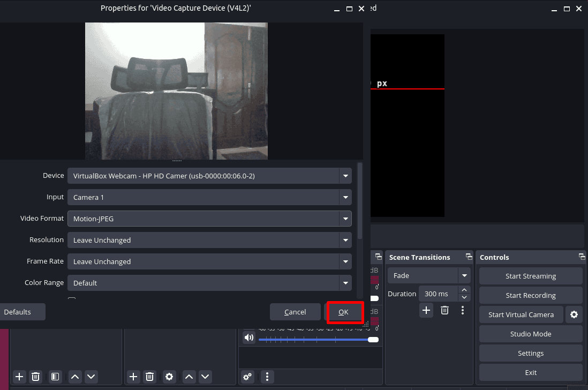Remove the transition with the trash icon under Duration

pyautogui.click(x=445, y=310)
